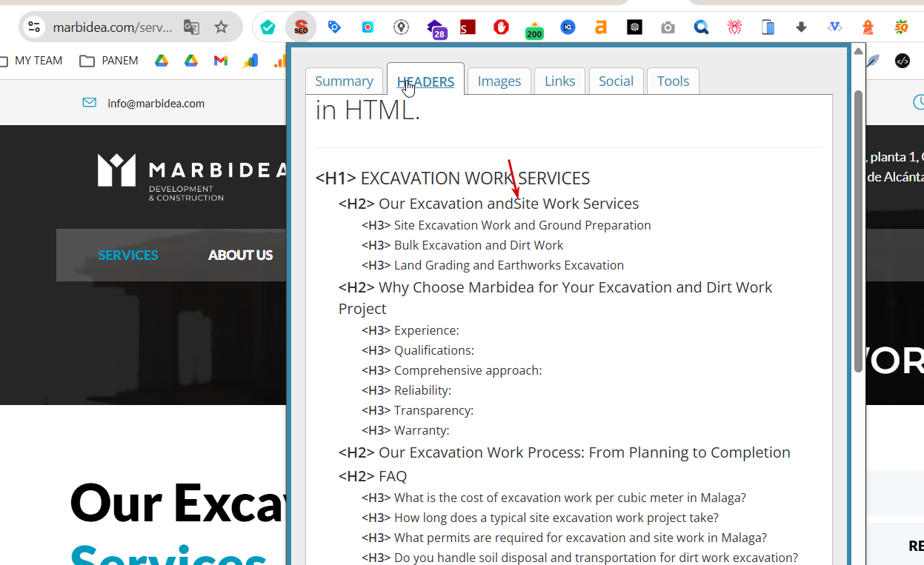Select the HEADERS tab
This screenshot has height=565, width=924.
[425, 81]
